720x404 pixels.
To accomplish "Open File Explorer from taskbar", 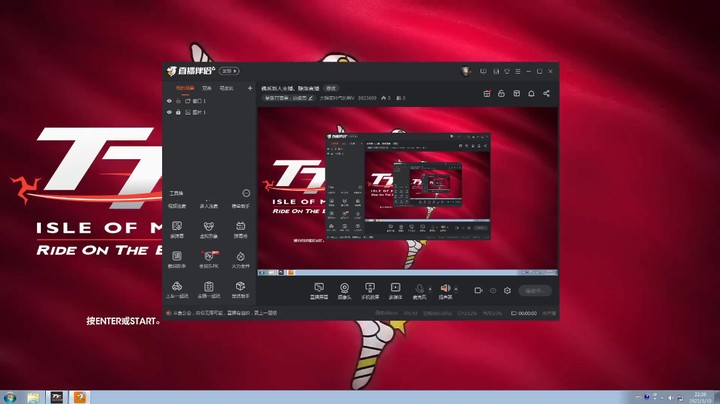I will (x=33, y=398).
